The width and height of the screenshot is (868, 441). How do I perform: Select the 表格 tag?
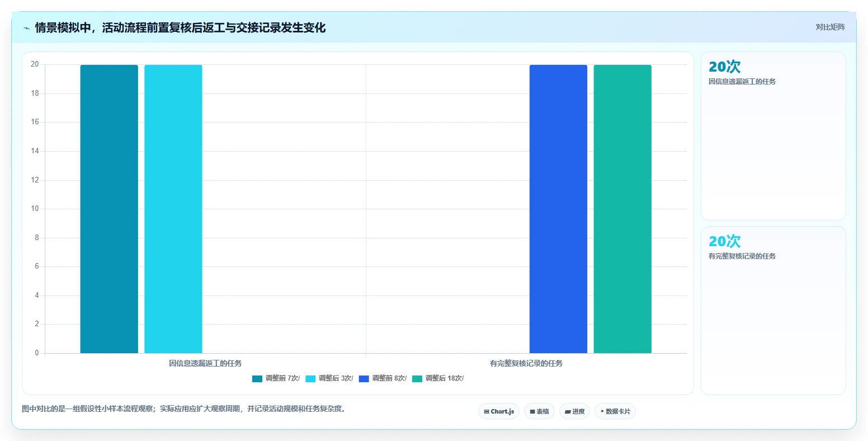click(x=539, y=411)
